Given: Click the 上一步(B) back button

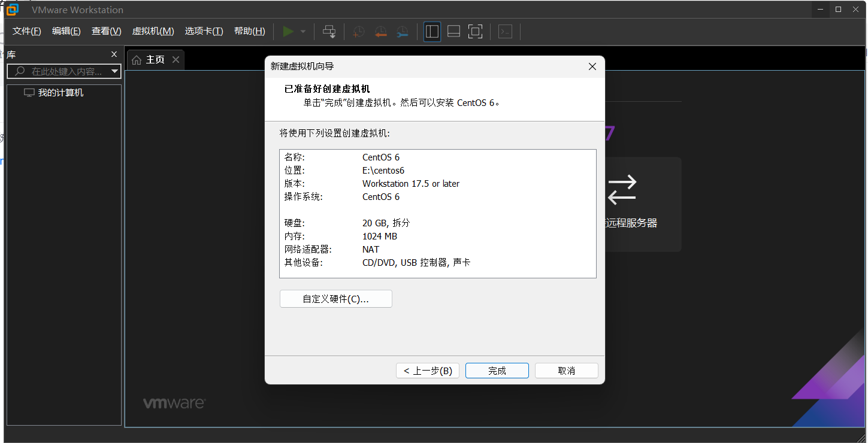Looking at the screenshot, I should coord(428,371).
